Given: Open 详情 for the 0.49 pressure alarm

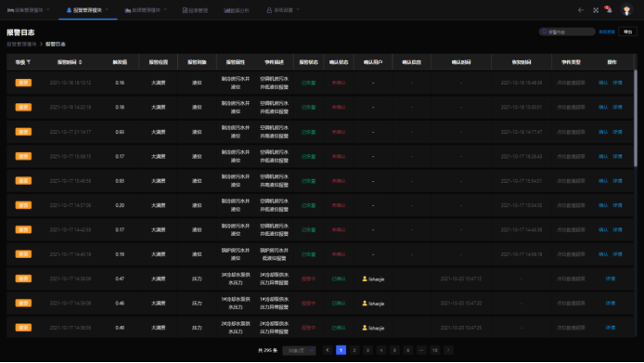Looking at the screenshot, I should [611, 328].
